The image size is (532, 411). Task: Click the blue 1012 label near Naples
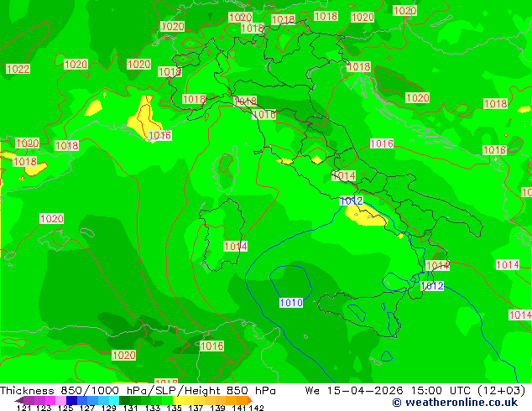point(351,200)
